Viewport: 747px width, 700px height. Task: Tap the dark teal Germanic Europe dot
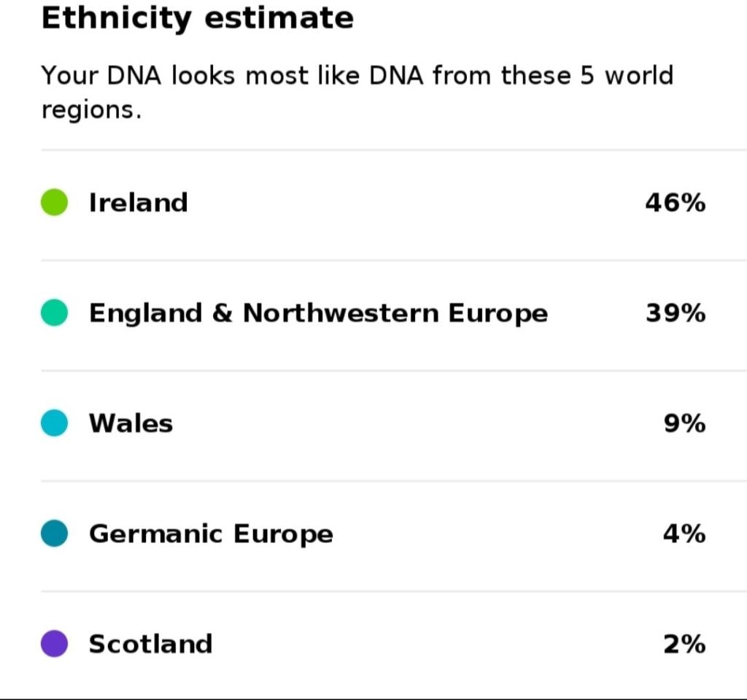[55, 534]
